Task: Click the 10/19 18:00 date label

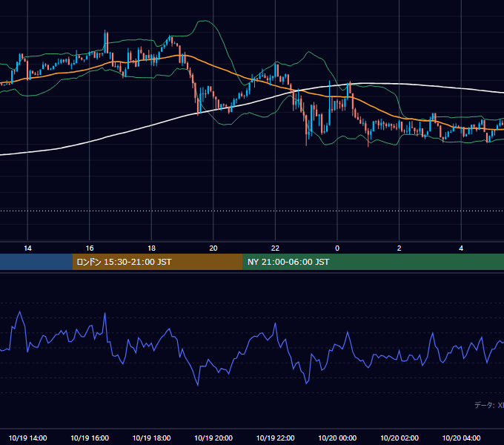Action: (x=151, y=438)
